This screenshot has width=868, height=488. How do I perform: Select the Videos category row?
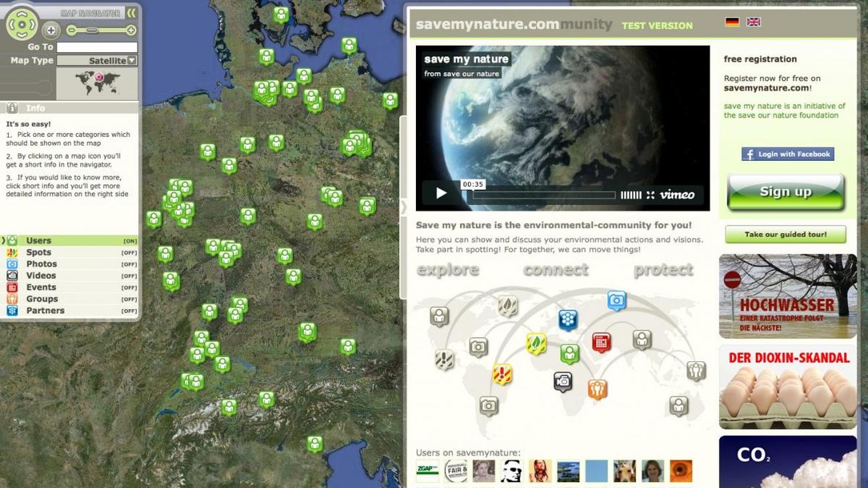pos(41,276)
